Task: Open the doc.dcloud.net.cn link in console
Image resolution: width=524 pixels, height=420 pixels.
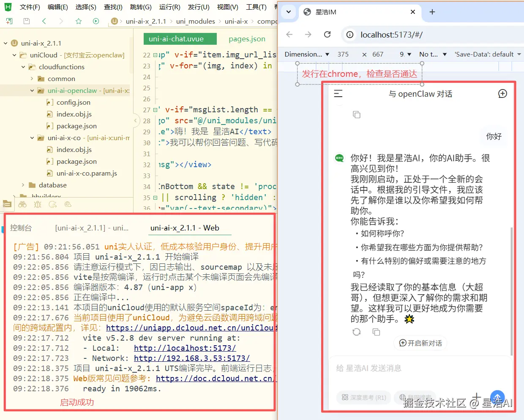Action: 216,379
